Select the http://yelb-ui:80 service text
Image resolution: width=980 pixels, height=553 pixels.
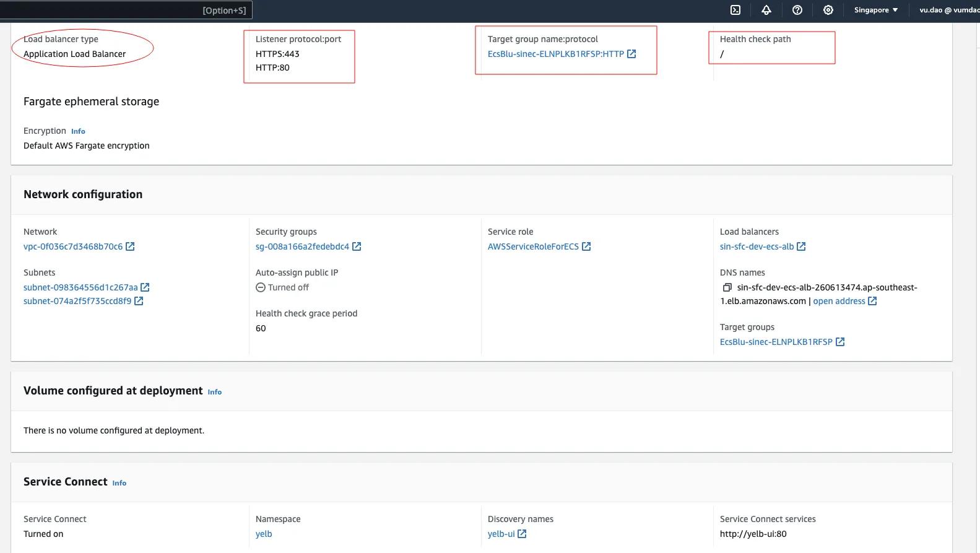click(753, 534)
